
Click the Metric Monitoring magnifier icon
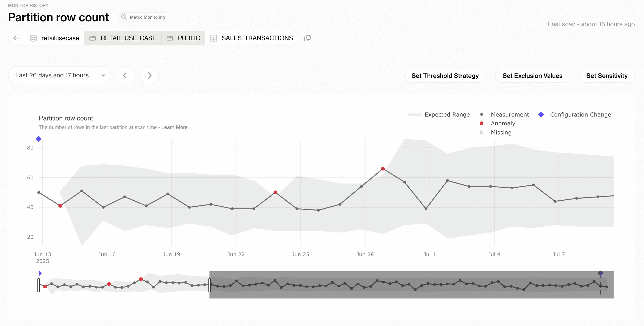click(124, 17)
